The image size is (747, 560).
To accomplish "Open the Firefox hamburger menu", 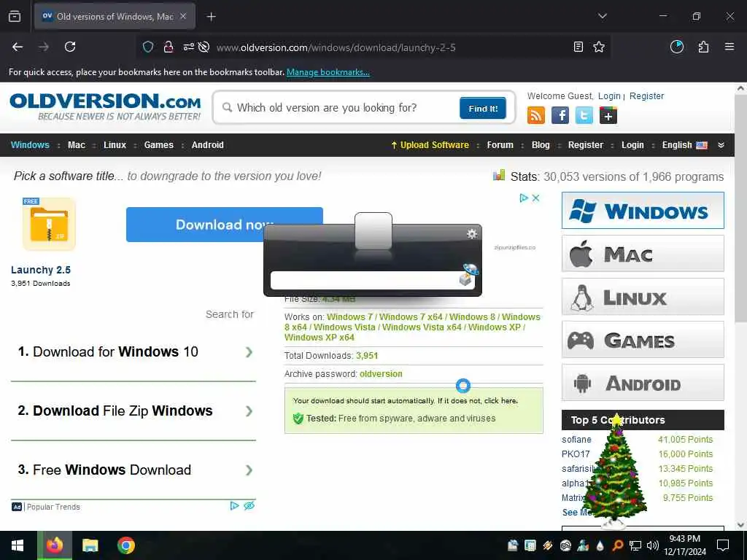I will coord(729,47).
